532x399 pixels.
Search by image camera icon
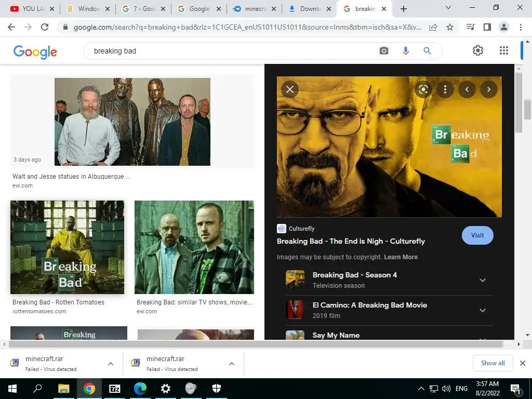pyautogui.click(x=384, y=51)
